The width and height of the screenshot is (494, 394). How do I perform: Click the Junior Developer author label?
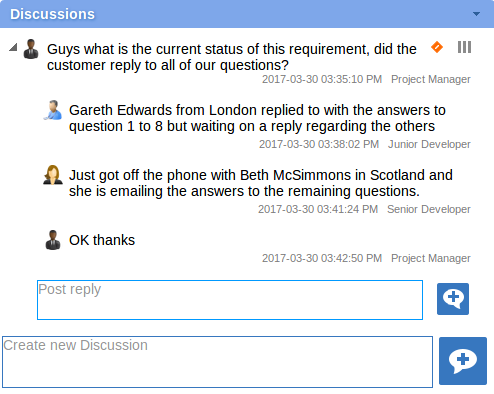pyautogui.click(x=429, y=144)
